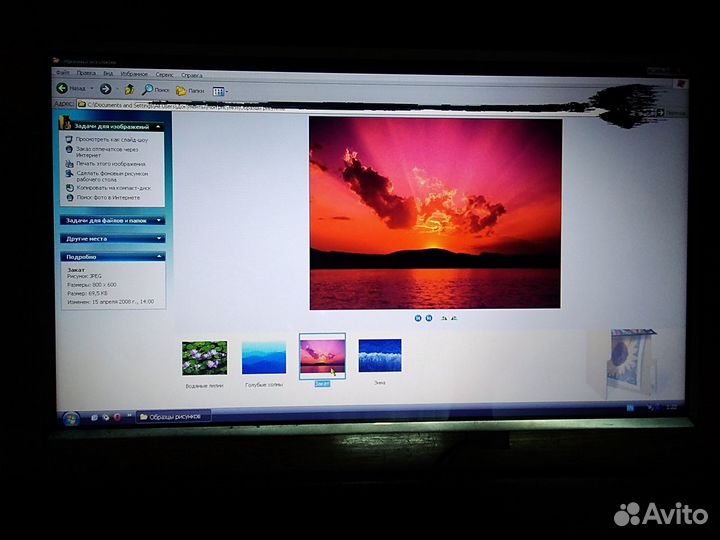
Task: Select the 'Зима' winter thumbnail
Action: [380, 355]
